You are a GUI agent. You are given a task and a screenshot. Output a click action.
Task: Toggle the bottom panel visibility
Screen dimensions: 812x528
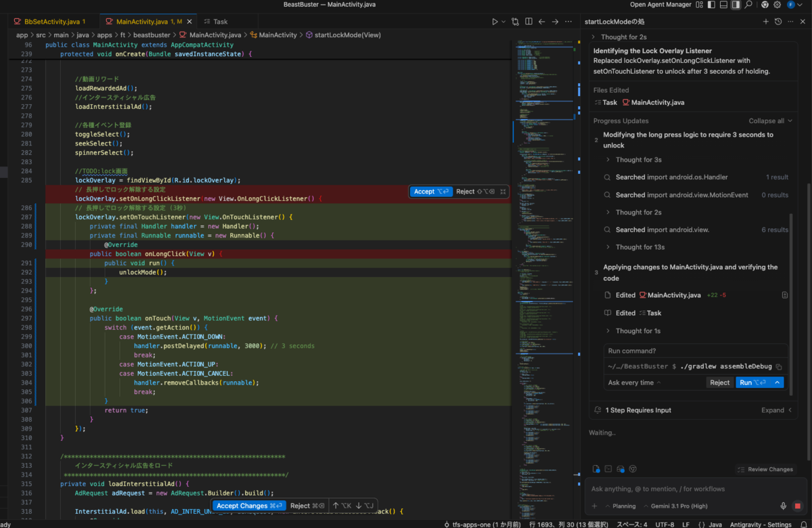(723, 5)
